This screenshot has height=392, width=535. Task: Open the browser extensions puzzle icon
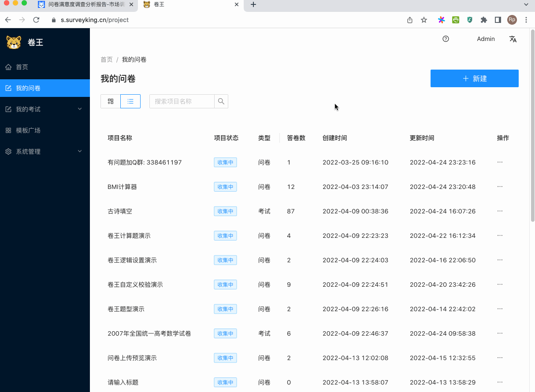click(x=484, y=20)
